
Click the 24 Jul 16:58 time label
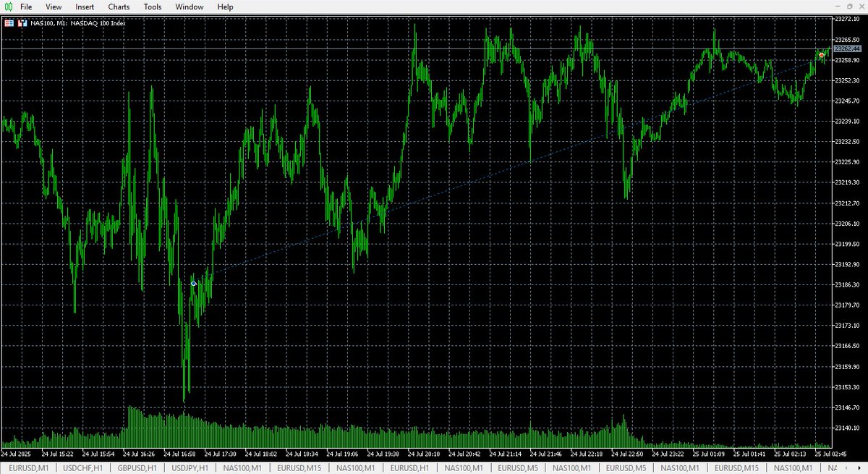click(180, 454)
